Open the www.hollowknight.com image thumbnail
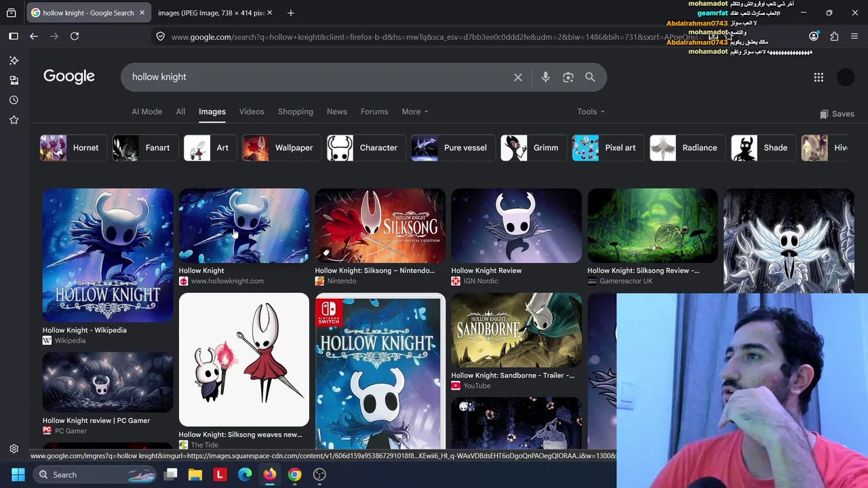The height and width of the screenshot is (488, 868). tap(244, 226)
